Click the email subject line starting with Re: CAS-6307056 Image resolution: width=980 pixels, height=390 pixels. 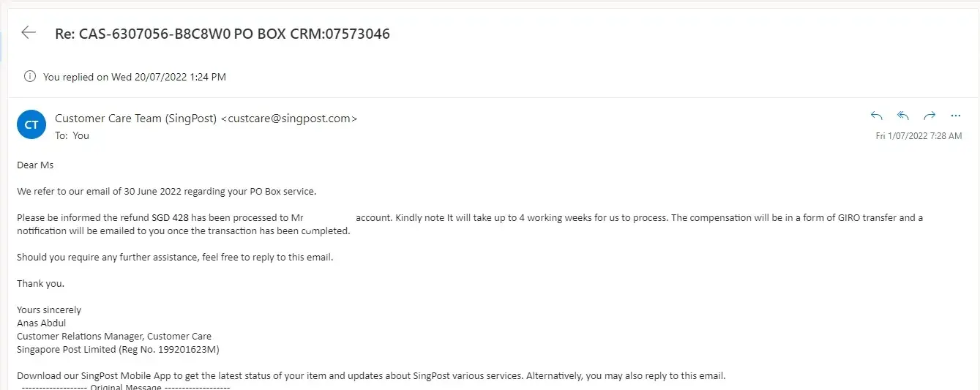click(222, 34)
